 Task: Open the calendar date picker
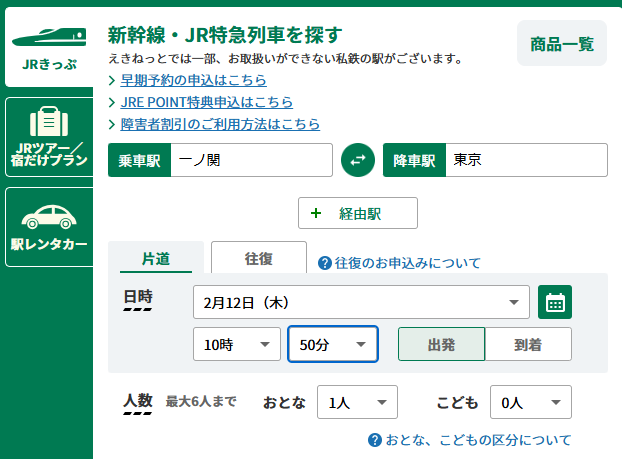tap(555, 301)
